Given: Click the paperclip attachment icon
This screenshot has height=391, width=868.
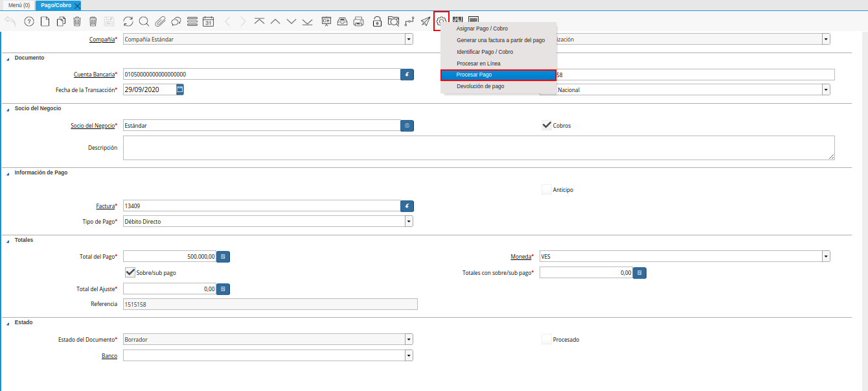Looking at the screenshot, I should click(160, 21).
